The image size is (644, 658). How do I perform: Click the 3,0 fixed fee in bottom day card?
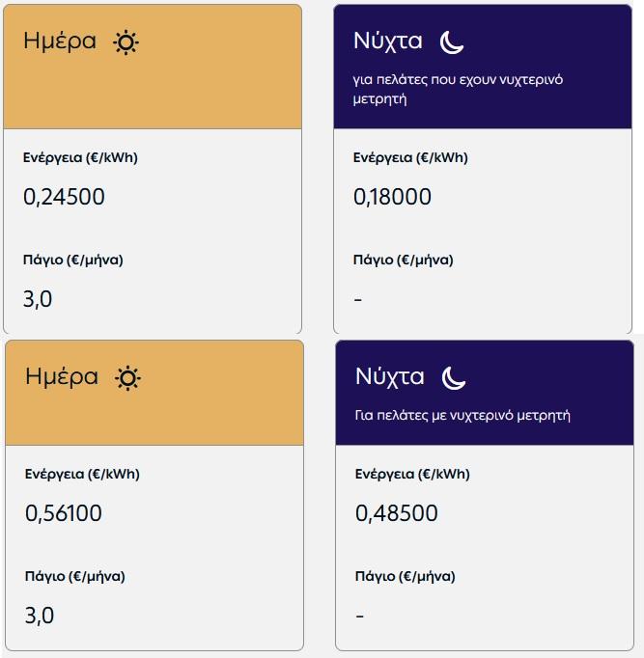tap(40, 617)
